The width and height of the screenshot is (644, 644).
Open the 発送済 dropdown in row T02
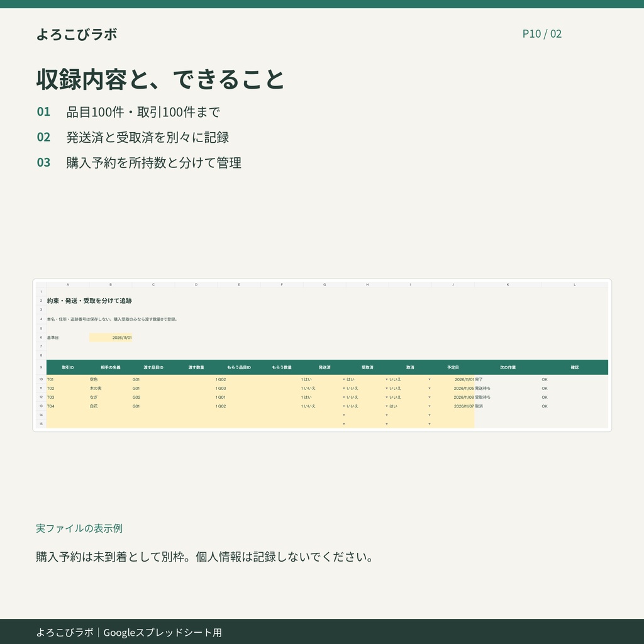(344, 388)
